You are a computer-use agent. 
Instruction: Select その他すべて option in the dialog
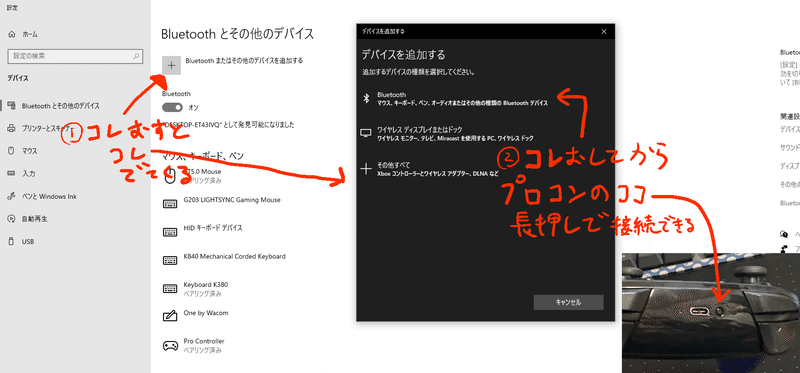(430, 169)
